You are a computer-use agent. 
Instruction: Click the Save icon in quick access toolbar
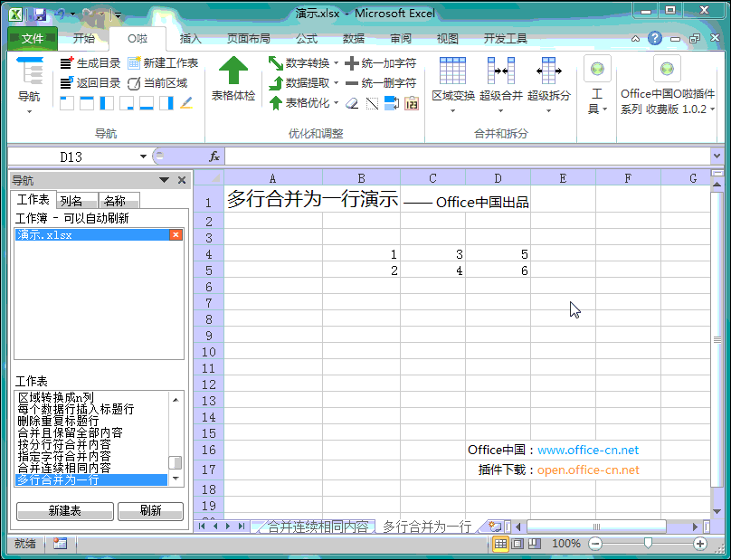40,14
